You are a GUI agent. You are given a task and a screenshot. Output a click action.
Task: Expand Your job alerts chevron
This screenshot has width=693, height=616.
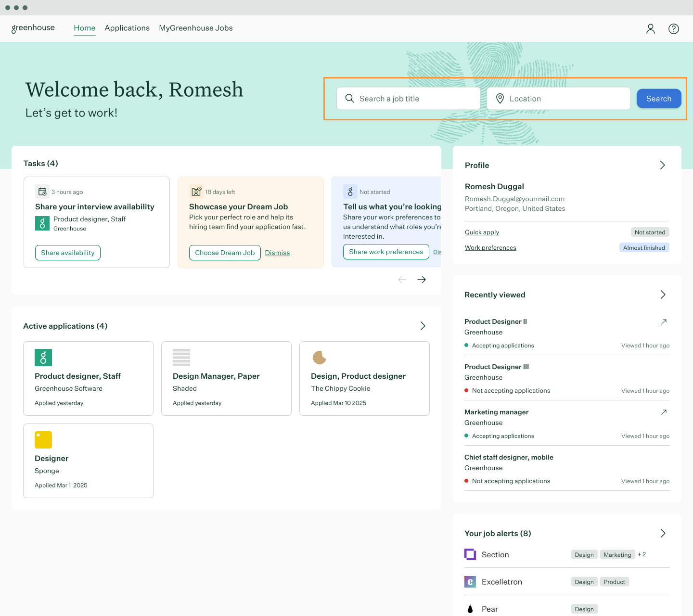(663, 533)
